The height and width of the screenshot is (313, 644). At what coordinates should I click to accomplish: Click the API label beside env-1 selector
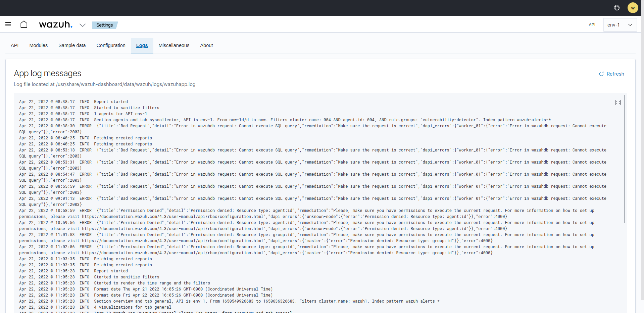[x=592, y=25]
